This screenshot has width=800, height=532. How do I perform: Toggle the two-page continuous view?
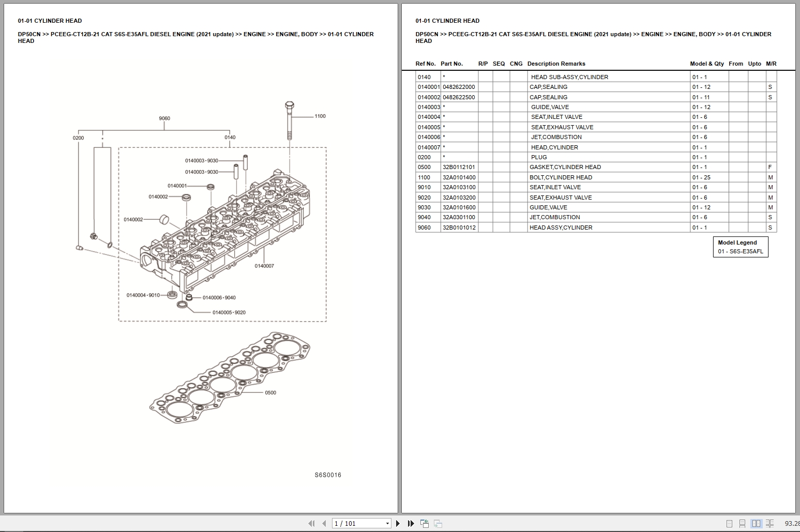click(x=770, y=523)
